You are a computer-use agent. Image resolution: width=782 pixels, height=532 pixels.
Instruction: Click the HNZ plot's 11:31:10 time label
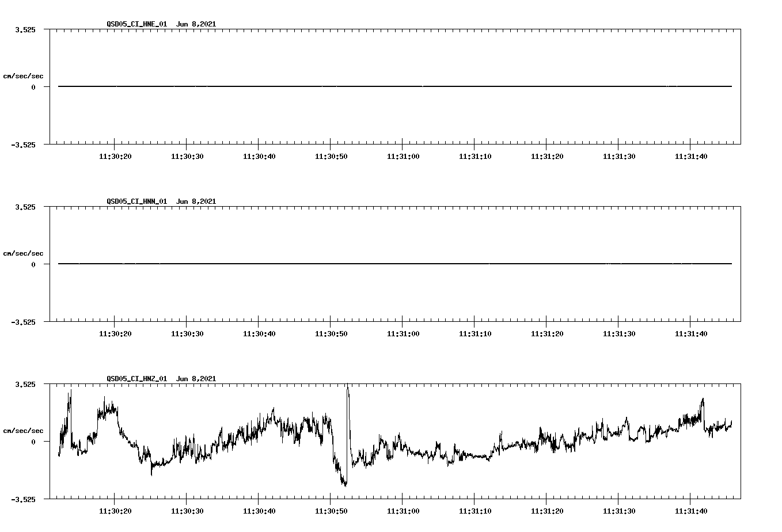coord(475,511)
